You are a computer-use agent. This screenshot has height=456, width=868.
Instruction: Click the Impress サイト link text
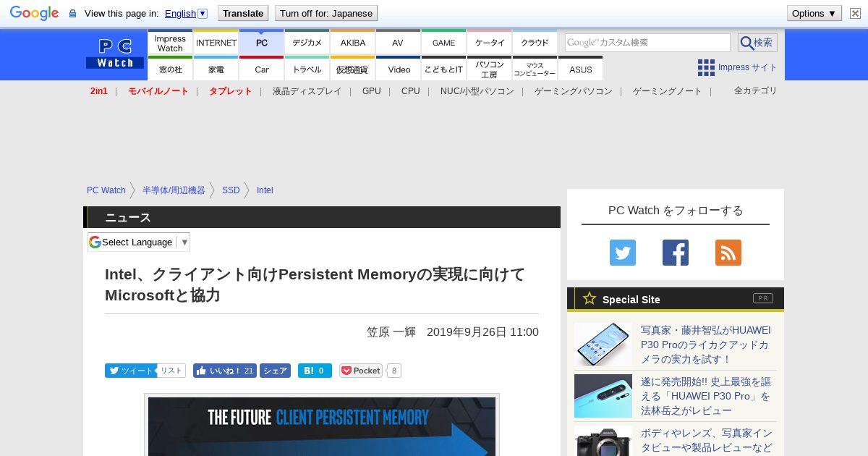(x=747, y=67)
